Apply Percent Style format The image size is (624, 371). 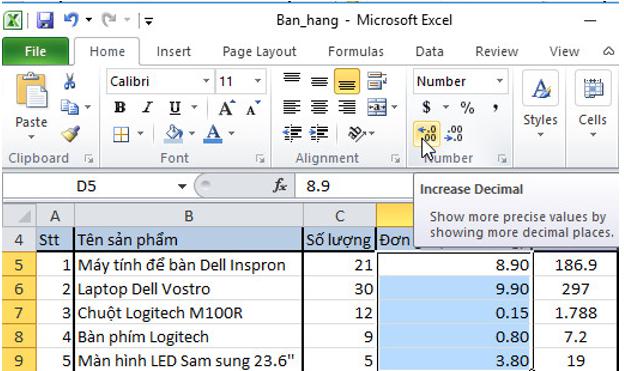[467, 107]
